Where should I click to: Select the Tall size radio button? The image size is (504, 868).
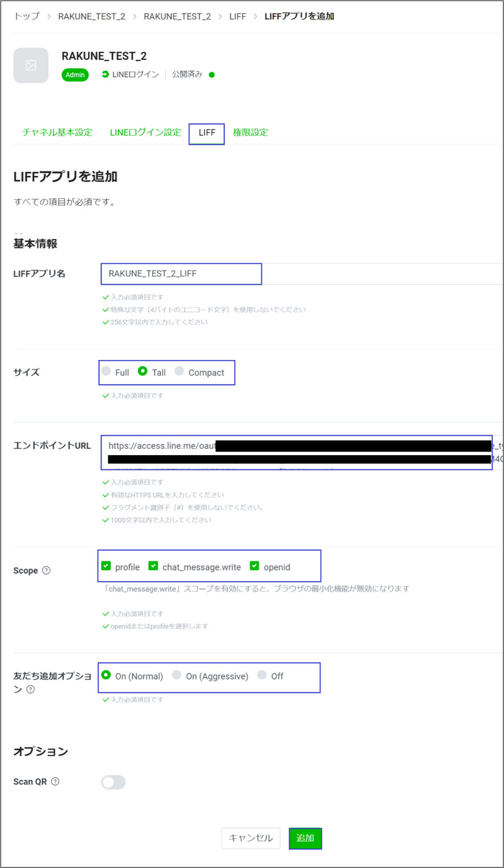(x=143, y=371)
